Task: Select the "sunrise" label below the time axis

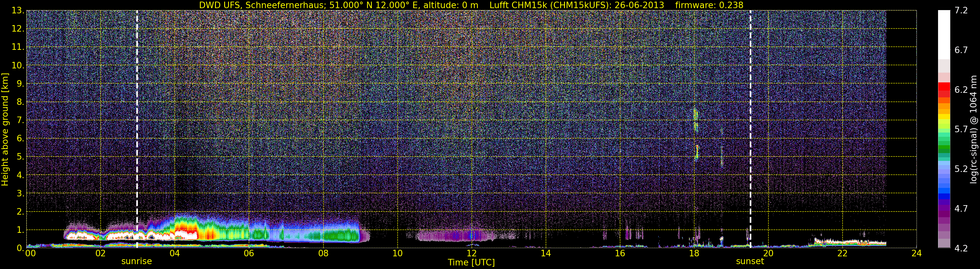Action: point(137,262)
